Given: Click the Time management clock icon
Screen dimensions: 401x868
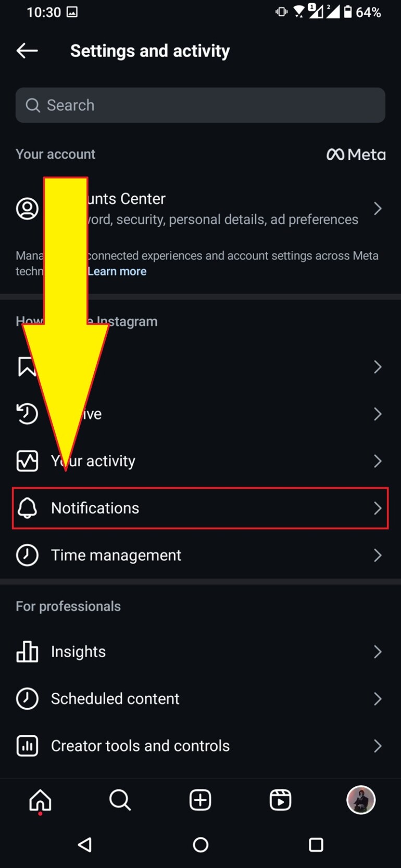Looking at the screenshot, I should [x=27, y=555].
